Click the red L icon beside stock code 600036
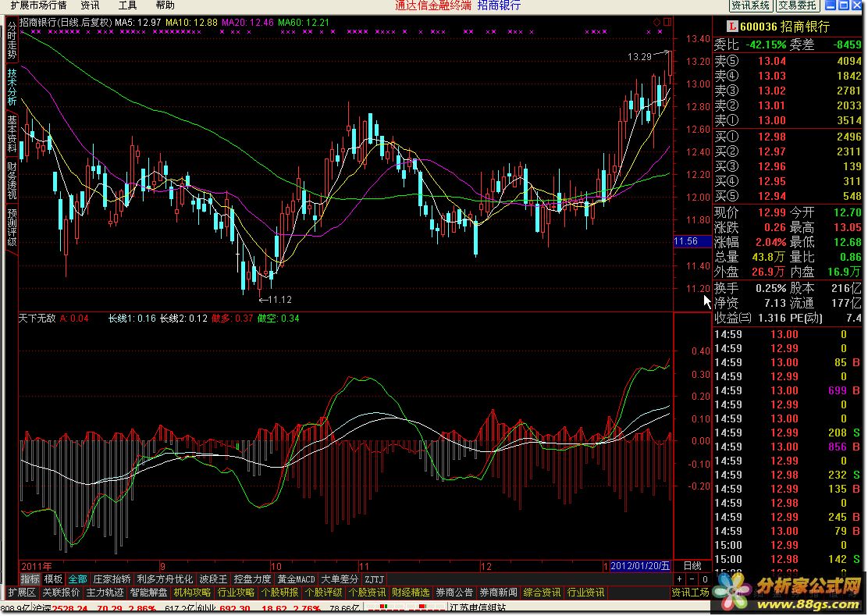 pyautogui.click(x=732, y=26)
